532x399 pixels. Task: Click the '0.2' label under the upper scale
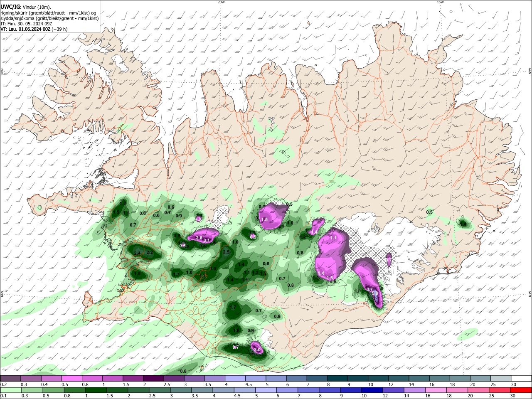pyautogui.click(x=3, y=384)
